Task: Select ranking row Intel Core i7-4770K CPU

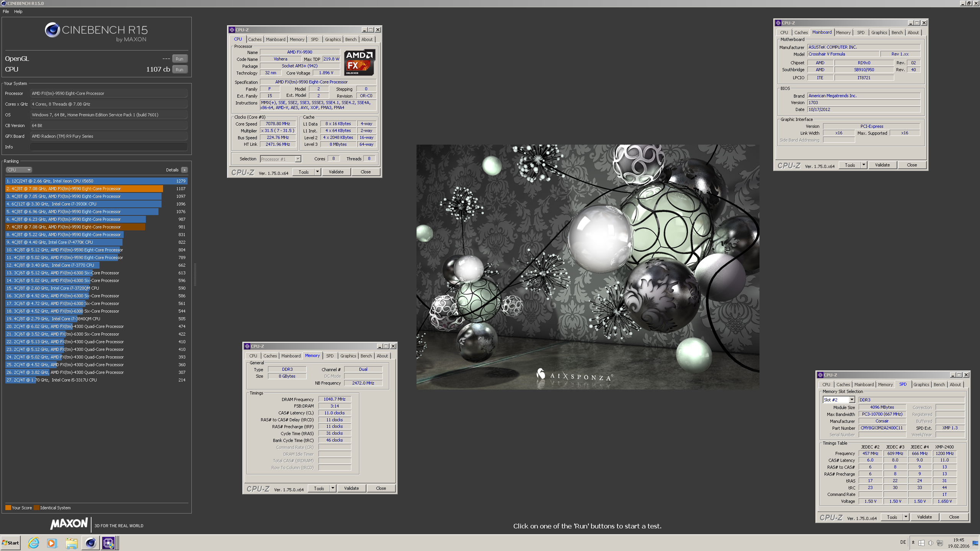Action: pyautogui.click(x=96, y=242)
